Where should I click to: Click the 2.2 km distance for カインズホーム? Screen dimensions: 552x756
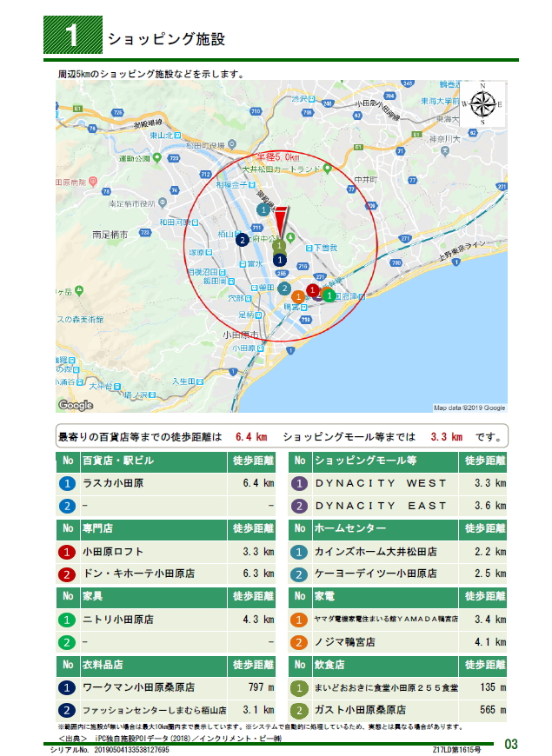(491, 552)
